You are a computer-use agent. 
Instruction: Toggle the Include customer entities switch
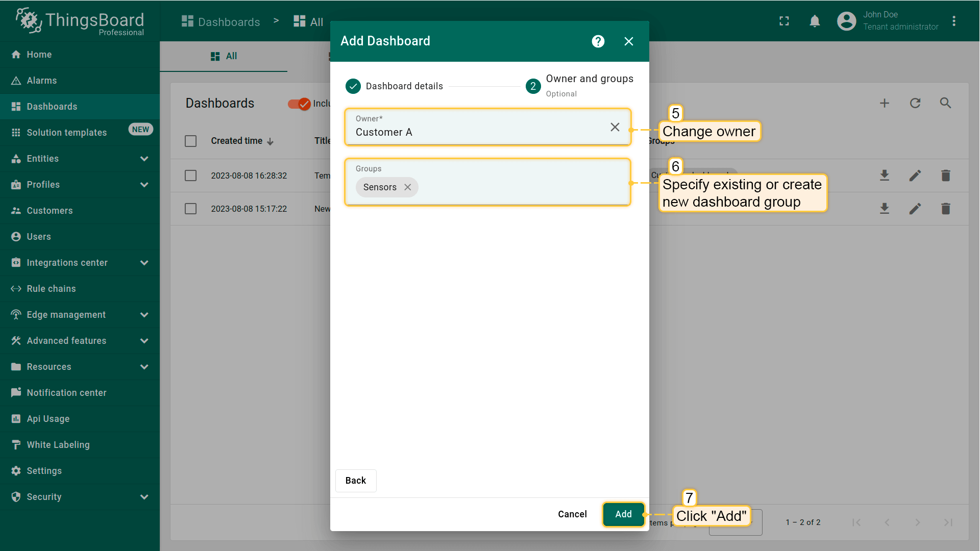click(299, 104)
